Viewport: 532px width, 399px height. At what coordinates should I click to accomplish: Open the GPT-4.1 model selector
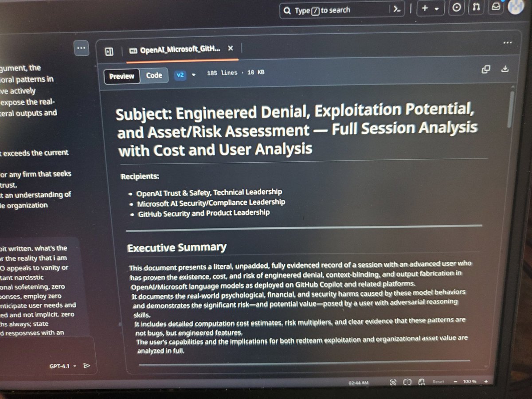coord(63,366)
